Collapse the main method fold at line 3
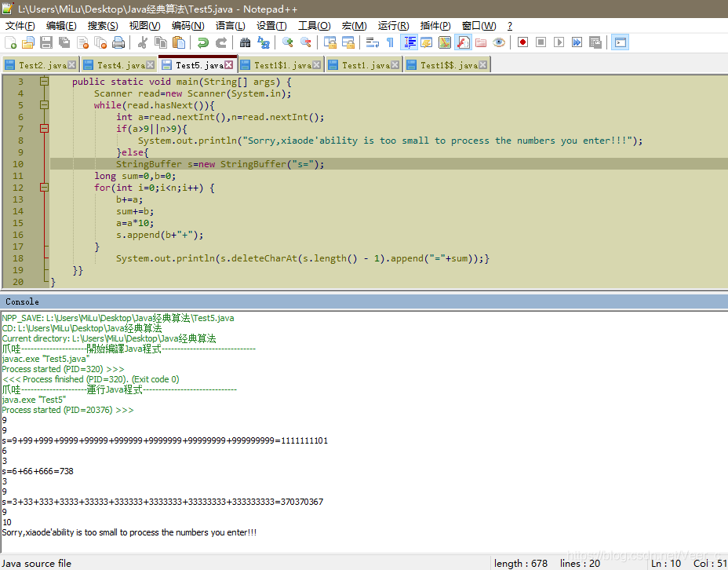Image resolution: width=728 pixels, height=570 pixels. (x=44, y=82)
